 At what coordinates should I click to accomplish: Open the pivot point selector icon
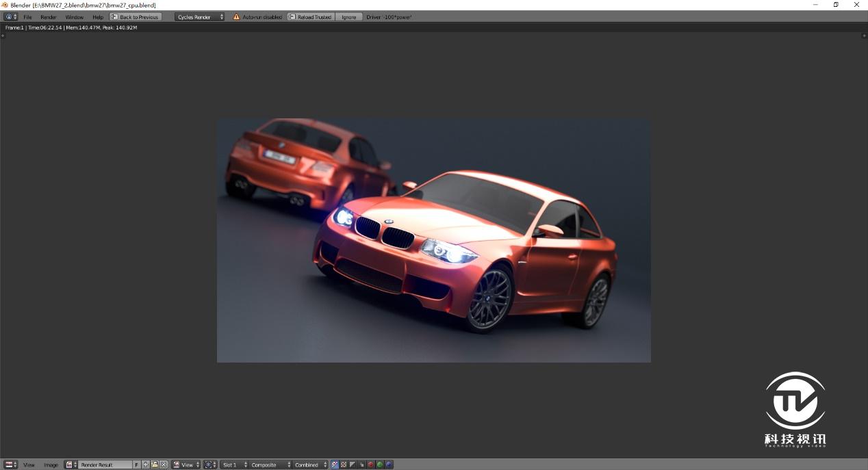tap(210, 465)
